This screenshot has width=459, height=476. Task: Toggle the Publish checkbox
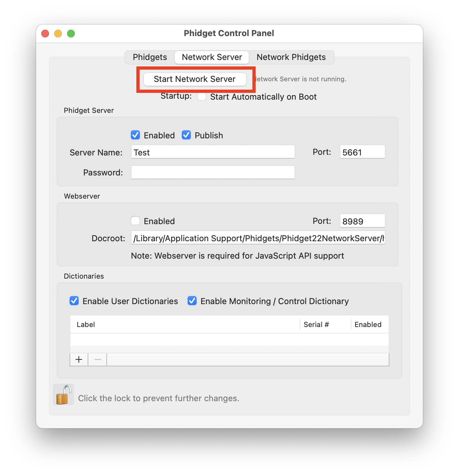(186, 135)
